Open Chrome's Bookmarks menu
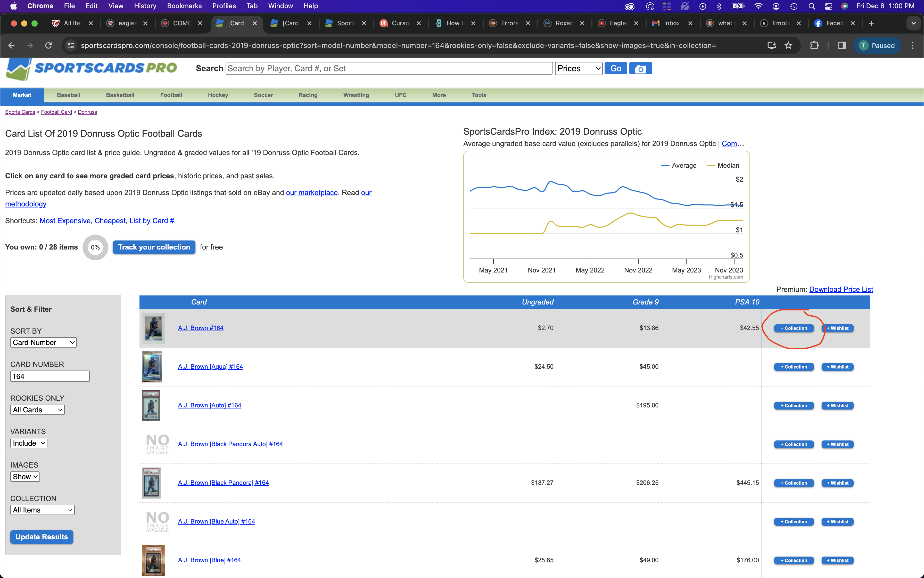The width and height of the screenshot is (924, 578). click(x=184, y=6)
